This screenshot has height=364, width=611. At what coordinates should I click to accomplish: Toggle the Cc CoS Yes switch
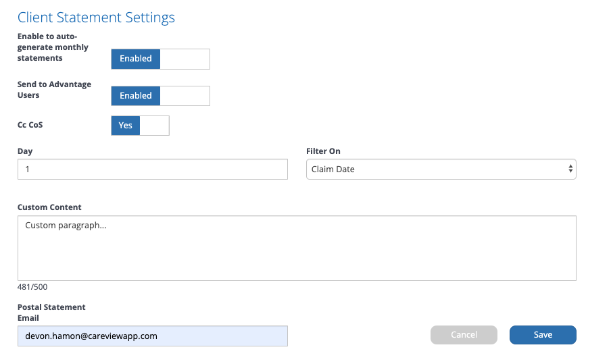click(141, 126)
